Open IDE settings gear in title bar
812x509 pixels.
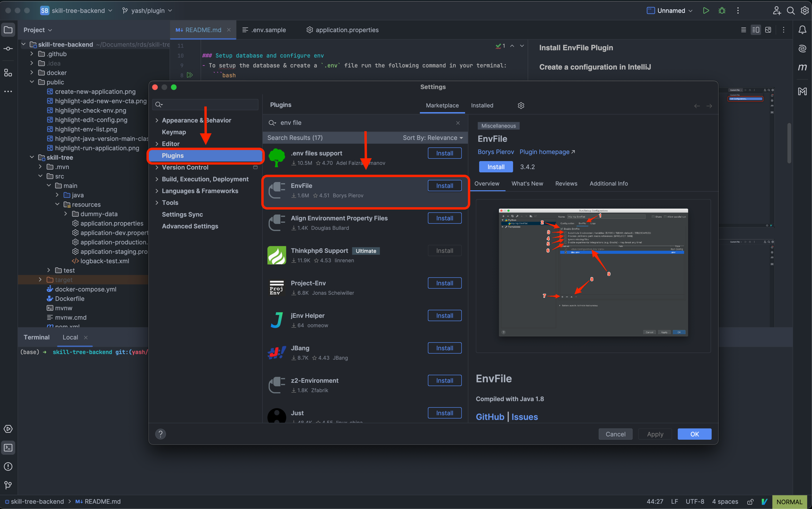pyautogui.click(x=804, y=10)
